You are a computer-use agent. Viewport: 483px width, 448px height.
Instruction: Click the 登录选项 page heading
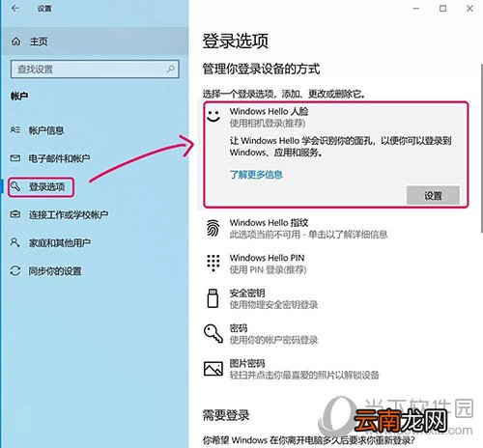tap(236, 42)
